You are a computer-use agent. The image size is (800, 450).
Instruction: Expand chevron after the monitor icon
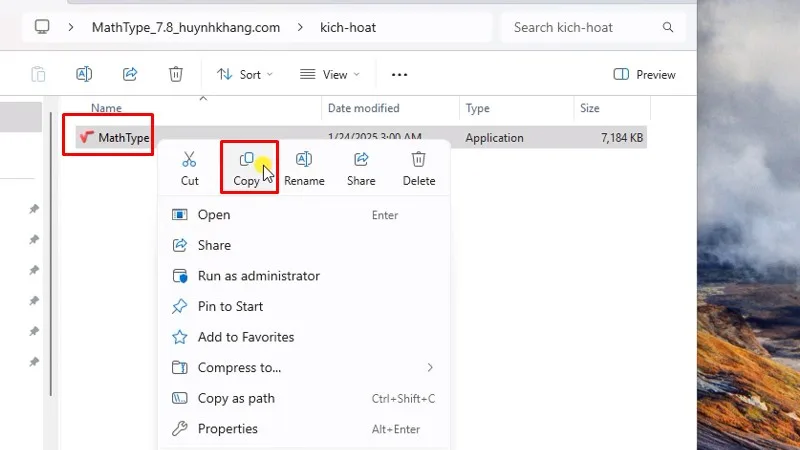pos(71,28)
